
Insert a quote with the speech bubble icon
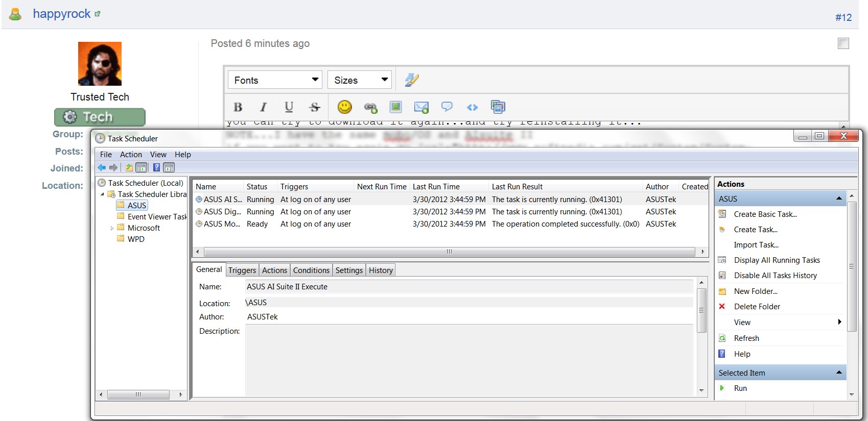pos(447,107)
